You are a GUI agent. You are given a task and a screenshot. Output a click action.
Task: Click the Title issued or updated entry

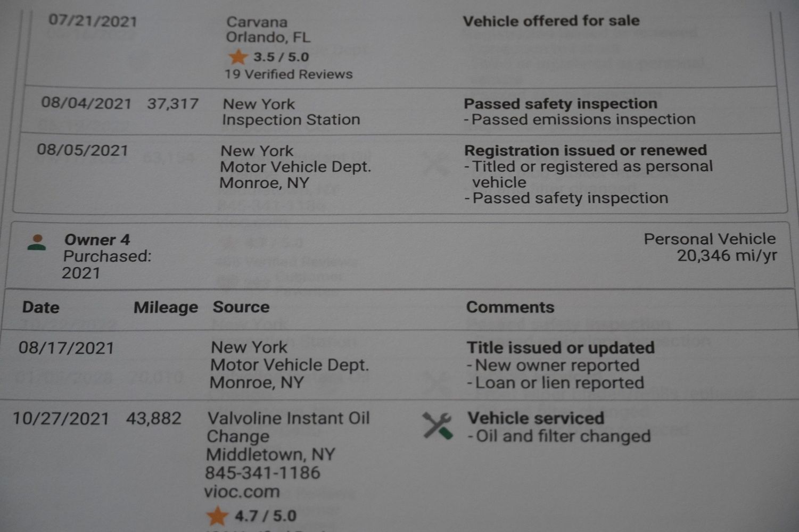tap(561, 347)
